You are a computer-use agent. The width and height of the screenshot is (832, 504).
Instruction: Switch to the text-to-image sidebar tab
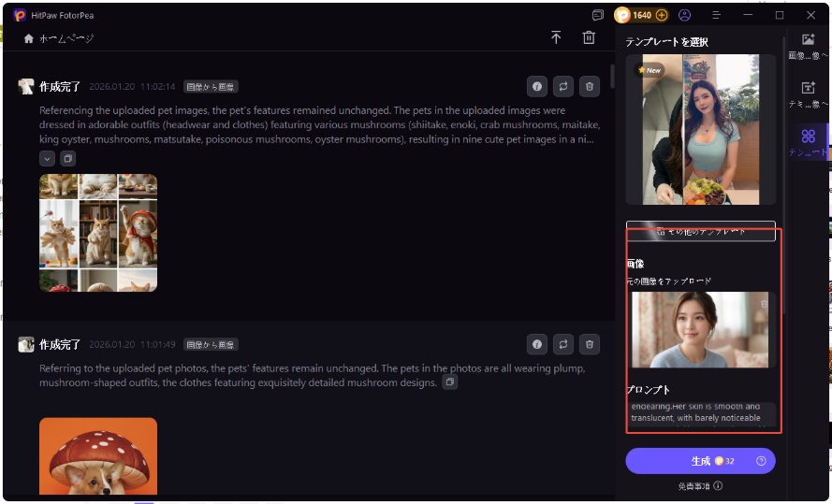click(809, 94)
